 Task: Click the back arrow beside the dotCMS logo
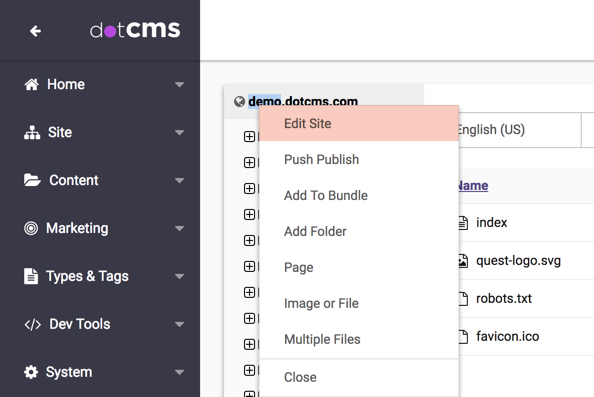[x=35, y=31]
